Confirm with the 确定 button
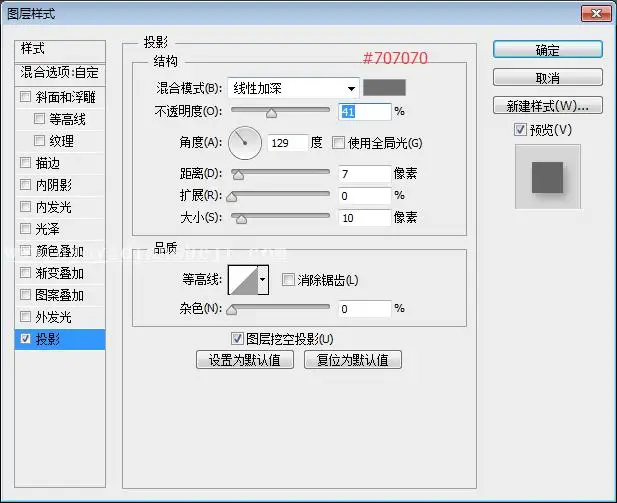This screenshot has width=617, height=503. 548,50
